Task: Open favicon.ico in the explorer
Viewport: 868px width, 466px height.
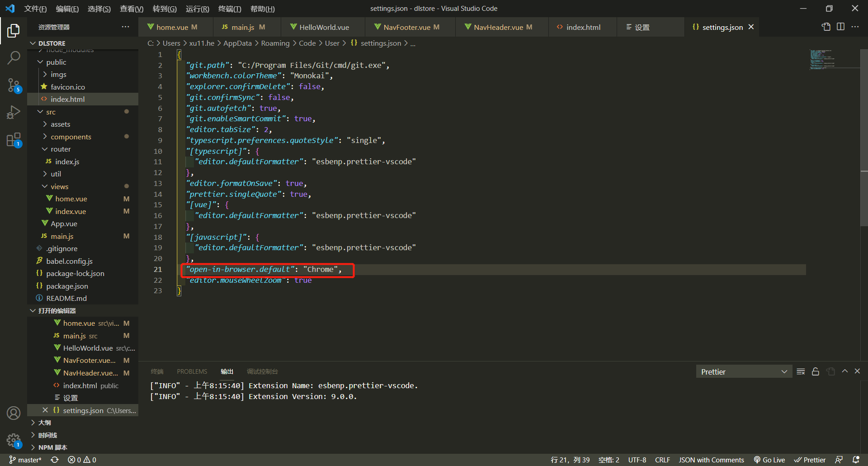Action: (83, 87)
